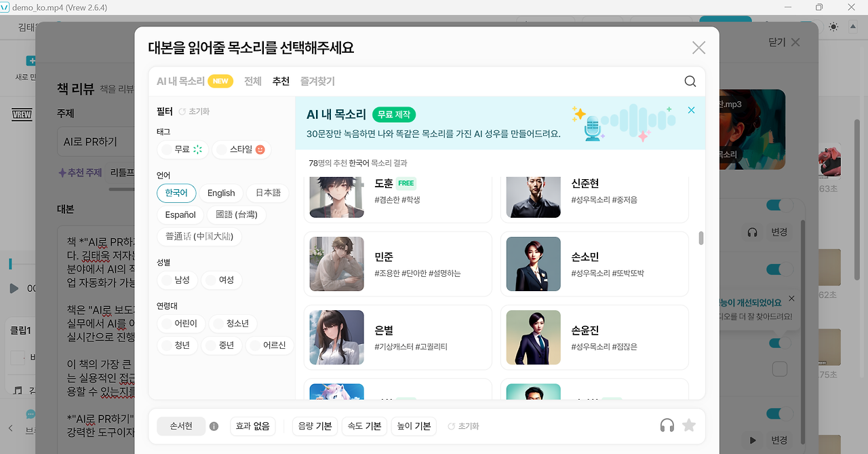Click 추천 주제 in background window
Screen dimensions: 868x454
(x=80, y=172)
